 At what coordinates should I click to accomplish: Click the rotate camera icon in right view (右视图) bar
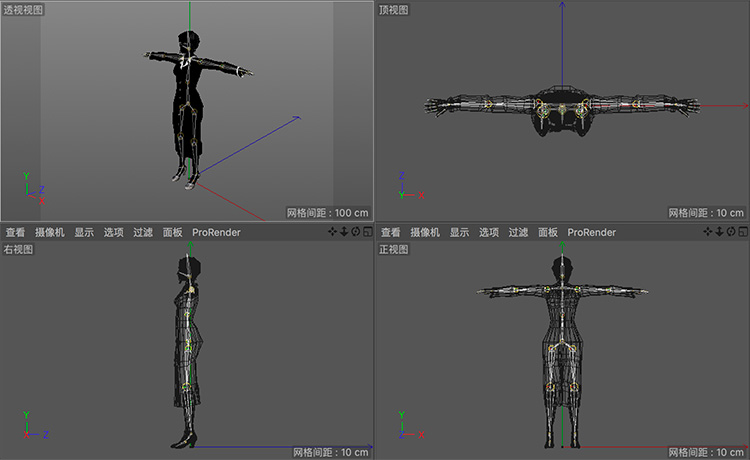tap(355, 232)
